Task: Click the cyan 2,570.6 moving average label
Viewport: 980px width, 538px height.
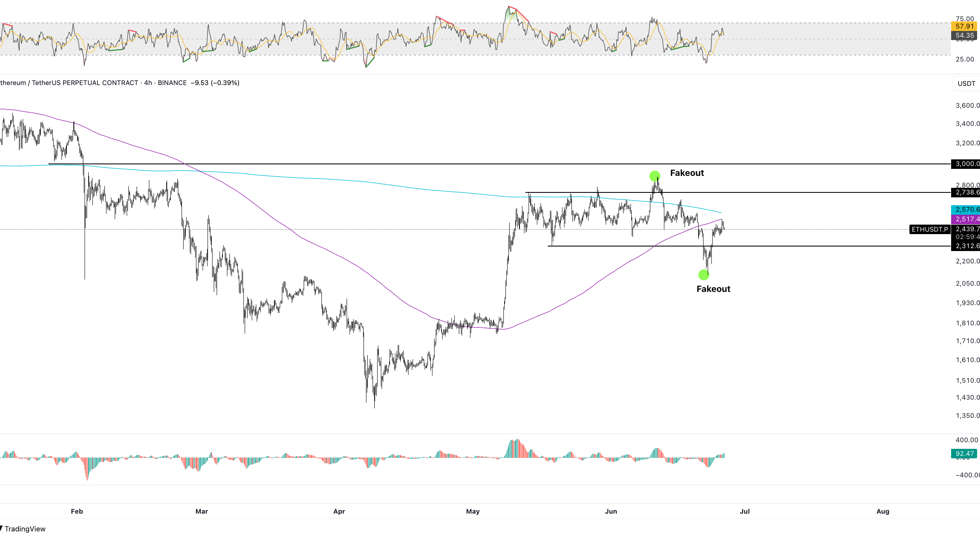Action: coord(966,210)
